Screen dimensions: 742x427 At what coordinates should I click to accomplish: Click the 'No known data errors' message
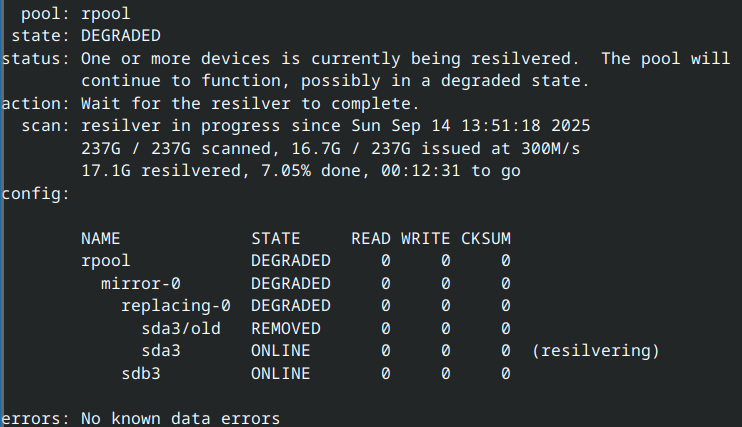[180, 418]
